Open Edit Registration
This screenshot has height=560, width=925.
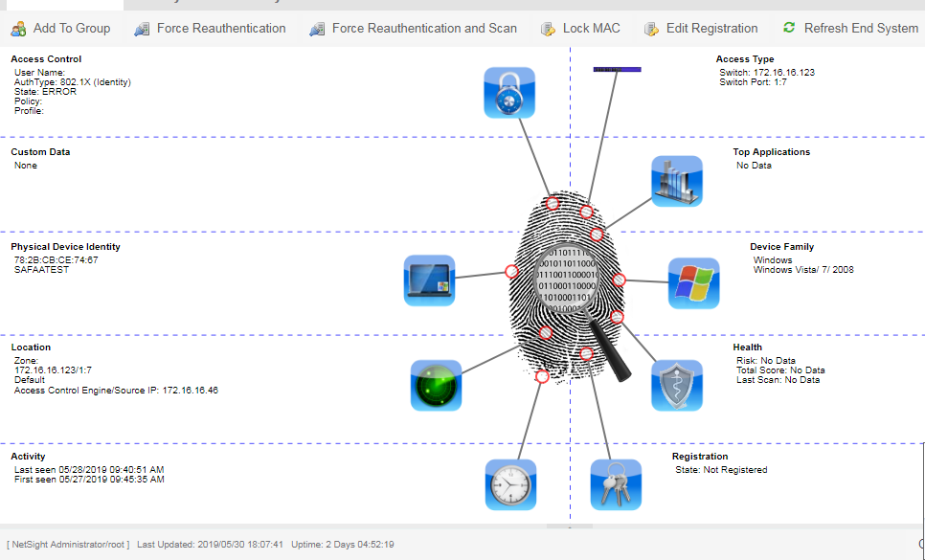click(701, 29)
